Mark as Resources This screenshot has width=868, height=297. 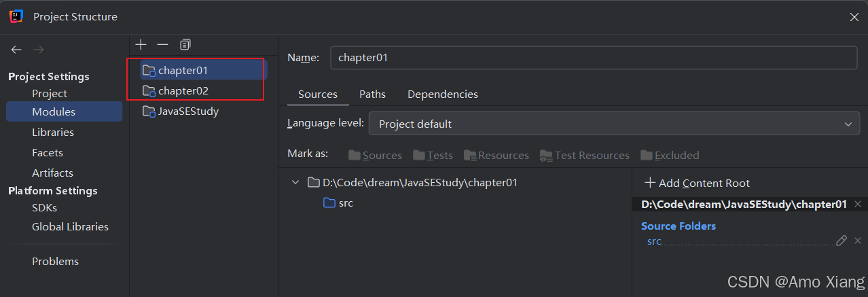pyautogui.click(x=496, y=155)
